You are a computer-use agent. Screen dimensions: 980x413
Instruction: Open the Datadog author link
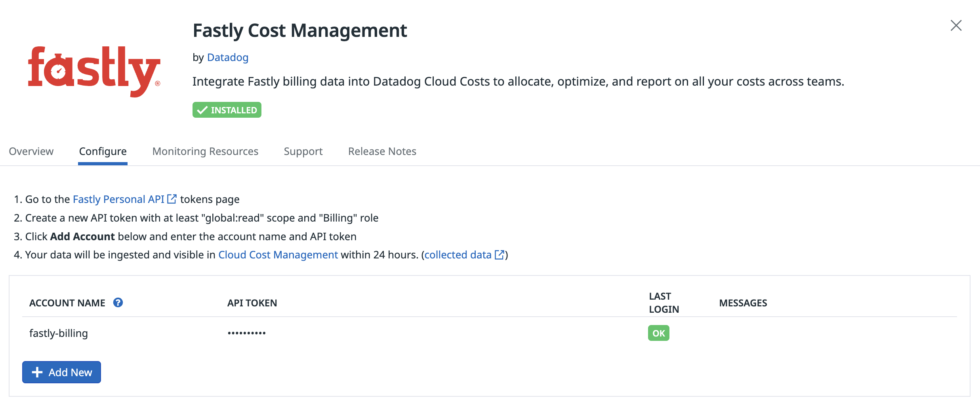click(x=228, y=57)
